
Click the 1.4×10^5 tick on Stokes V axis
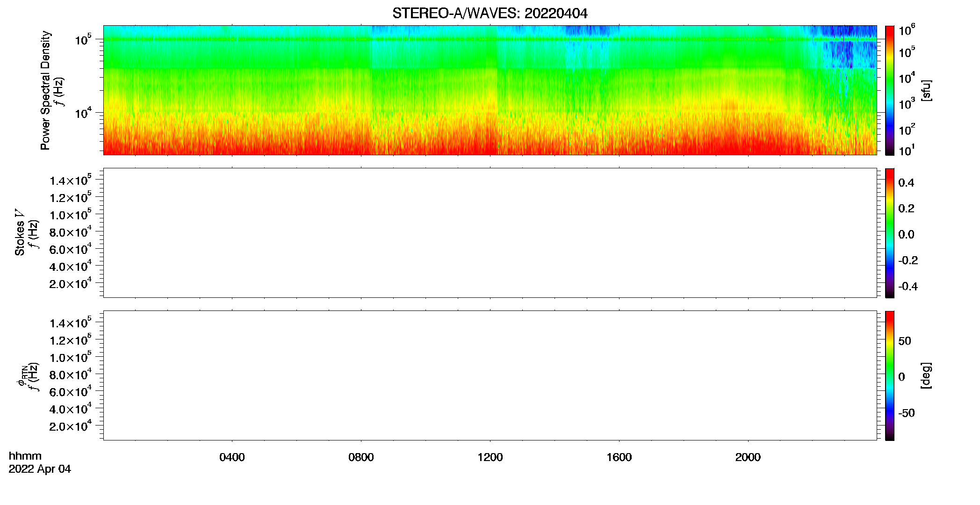[71, 180]
